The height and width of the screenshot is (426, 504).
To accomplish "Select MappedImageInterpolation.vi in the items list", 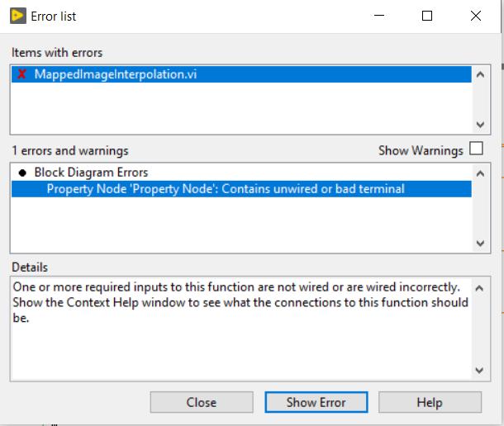I will point(116,74).
